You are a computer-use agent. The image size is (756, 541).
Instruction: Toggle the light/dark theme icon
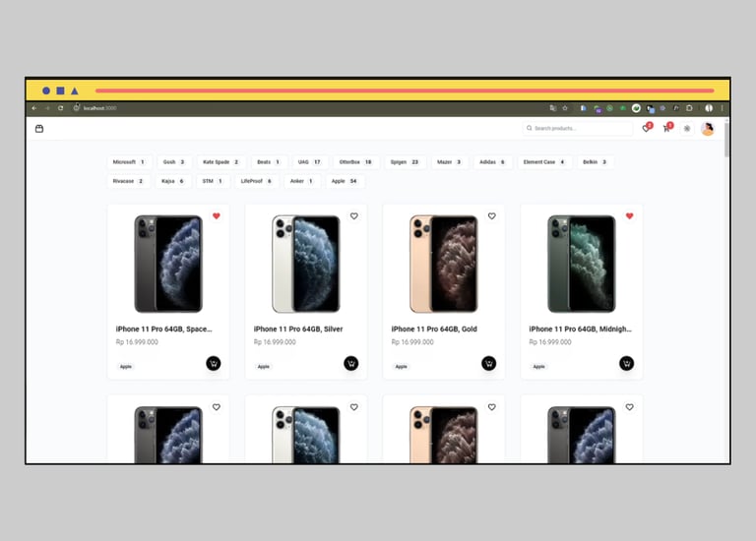point(687,129)
